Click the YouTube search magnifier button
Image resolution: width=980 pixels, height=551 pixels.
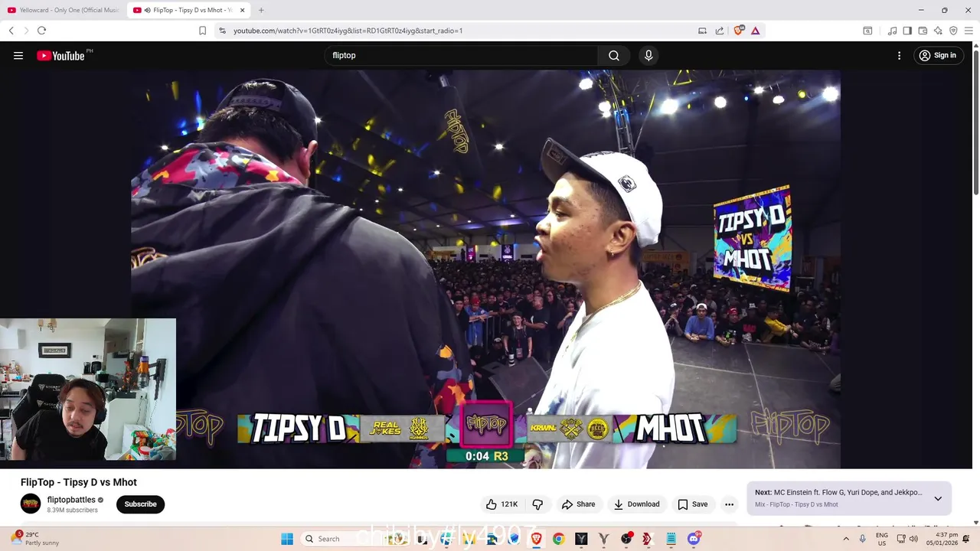click(614, 55)
